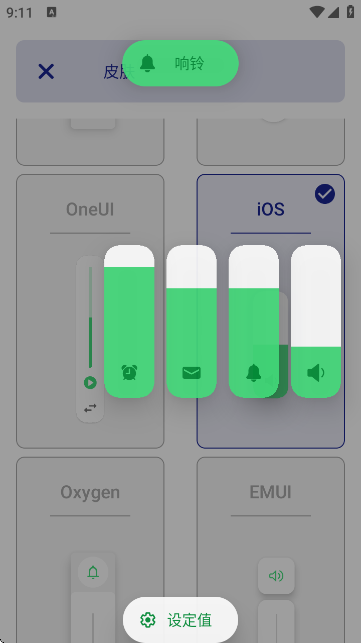Close the skin panel with X
Image resolution: width=361 pixels, height=643 pixels.
point(46,71)
